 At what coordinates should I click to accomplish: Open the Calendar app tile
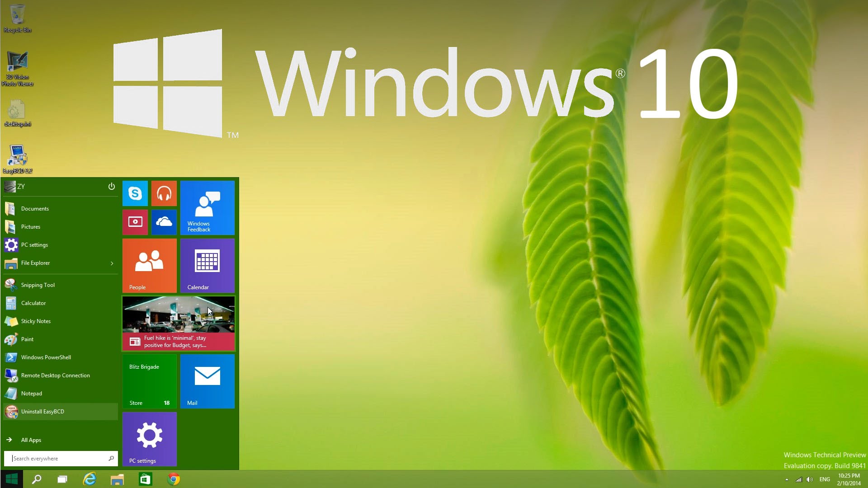207,265
